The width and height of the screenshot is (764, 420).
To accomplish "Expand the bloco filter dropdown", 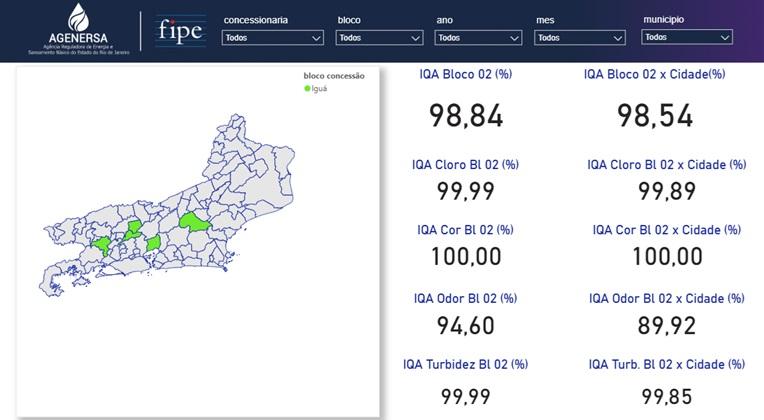I will 380,38.
